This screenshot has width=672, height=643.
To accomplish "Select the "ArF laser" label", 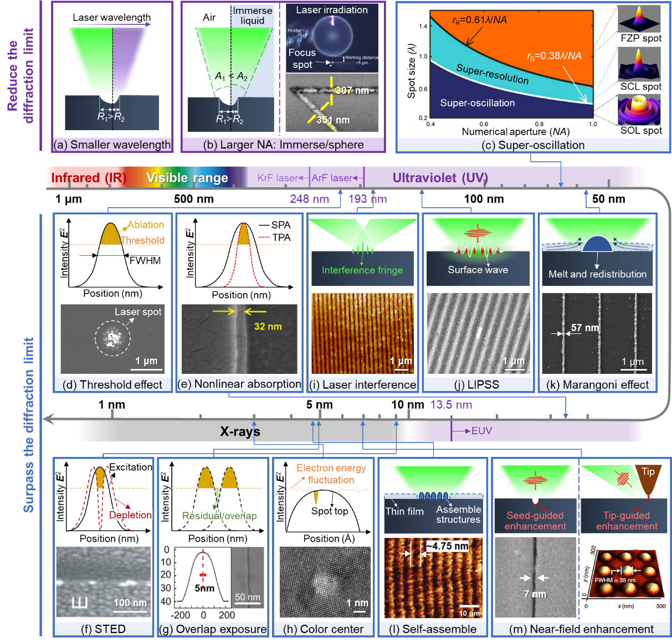I will [332, 178].
